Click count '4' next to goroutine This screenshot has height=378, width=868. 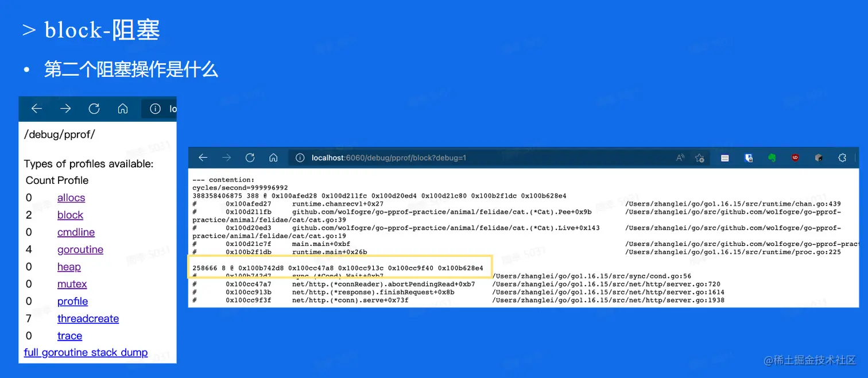(x=29, y=249)
